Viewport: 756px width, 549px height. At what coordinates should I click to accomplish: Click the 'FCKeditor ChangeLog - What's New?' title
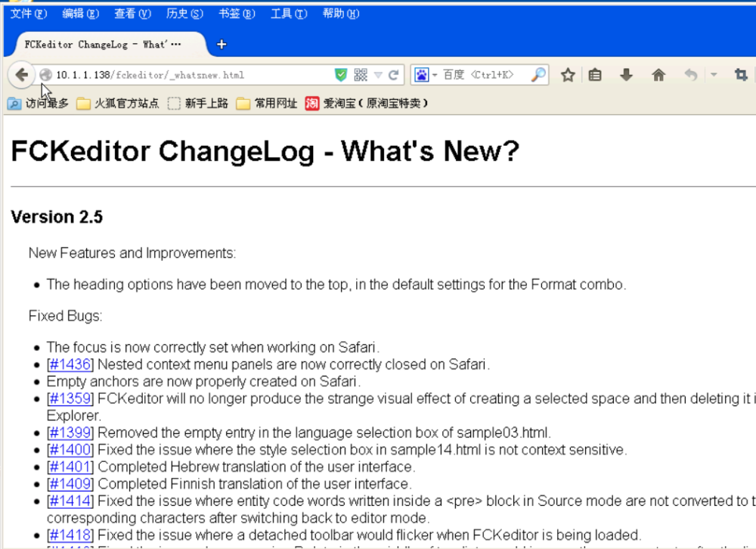click(x=265, y=151)
